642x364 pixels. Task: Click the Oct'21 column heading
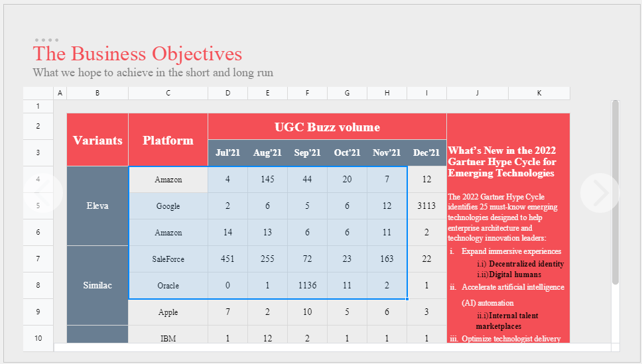tap(348, 152)
